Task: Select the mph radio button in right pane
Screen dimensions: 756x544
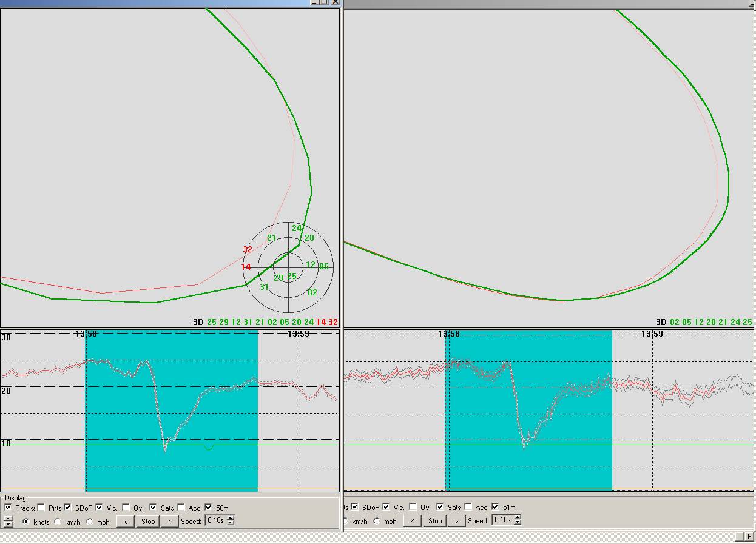Action: click(x=376, y=521)
